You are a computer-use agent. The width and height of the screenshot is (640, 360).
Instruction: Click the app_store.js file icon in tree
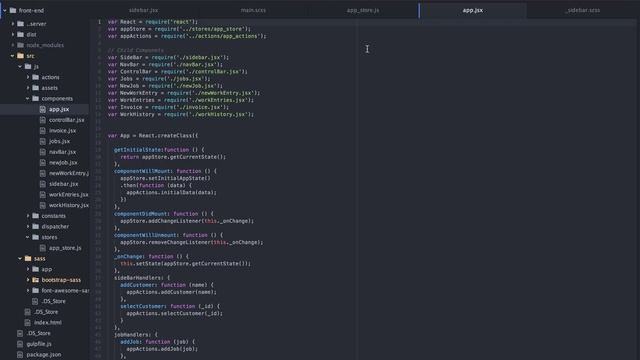[x=42, y=248]
